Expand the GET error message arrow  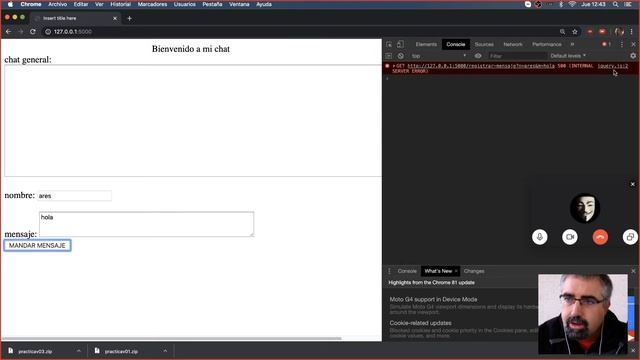point(394,66)
